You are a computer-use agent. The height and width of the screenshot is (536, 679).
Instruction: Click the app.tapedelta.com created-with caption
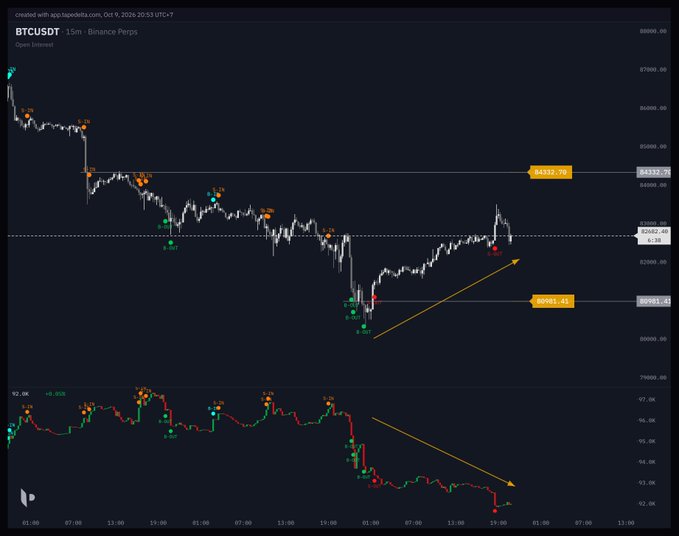94,15
